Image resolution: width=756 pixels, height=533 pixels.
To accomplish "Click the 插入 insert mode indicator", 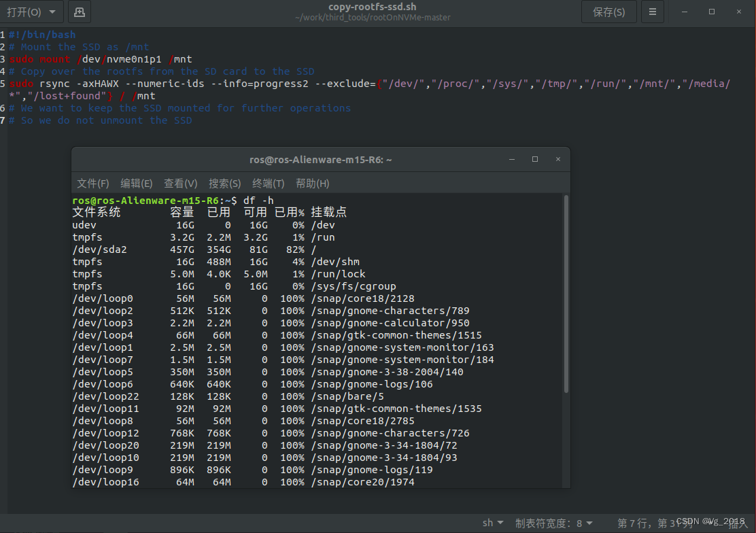I will click(736, 522).
